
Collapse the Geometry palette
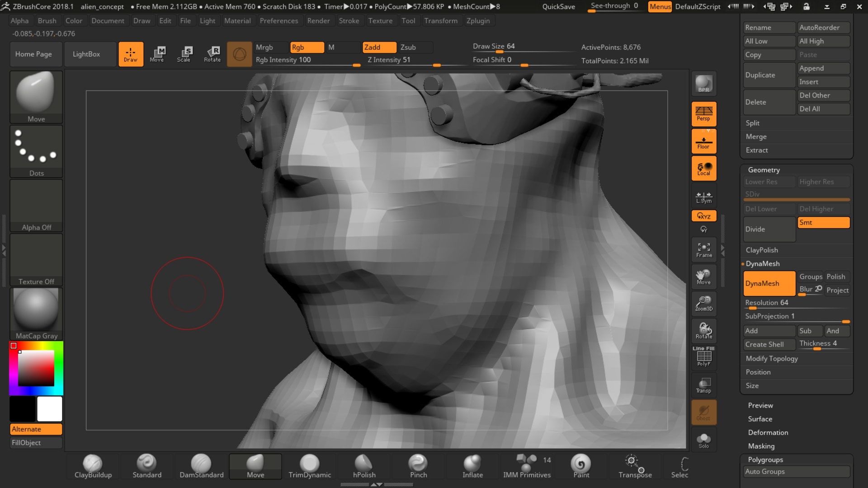[764, 170]
